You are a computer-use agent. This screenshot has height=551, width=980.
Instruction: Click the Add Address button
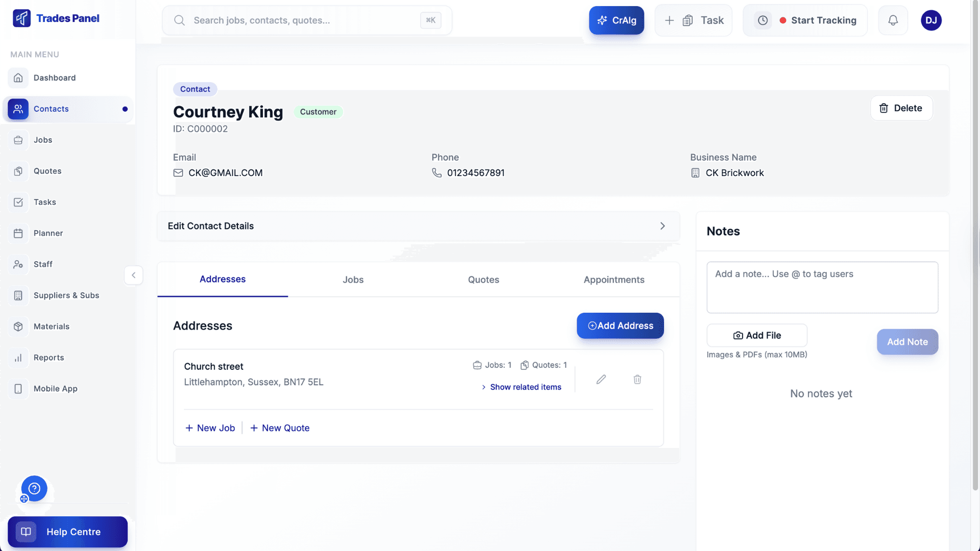[620, 325]
